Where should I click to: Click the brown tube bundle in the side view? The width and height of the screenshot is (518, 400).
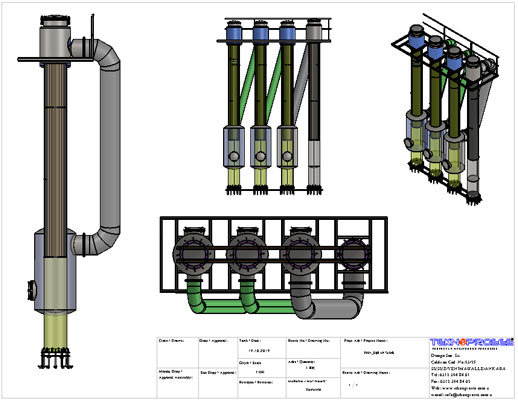(56, 160)
